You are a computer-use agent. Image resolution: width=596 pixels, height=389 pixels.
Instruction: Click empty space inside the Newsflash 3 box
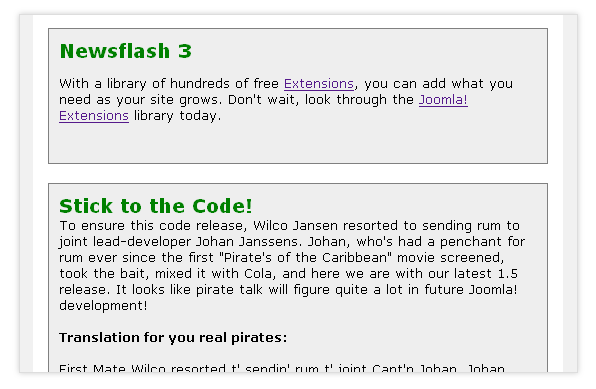(298, 143)
